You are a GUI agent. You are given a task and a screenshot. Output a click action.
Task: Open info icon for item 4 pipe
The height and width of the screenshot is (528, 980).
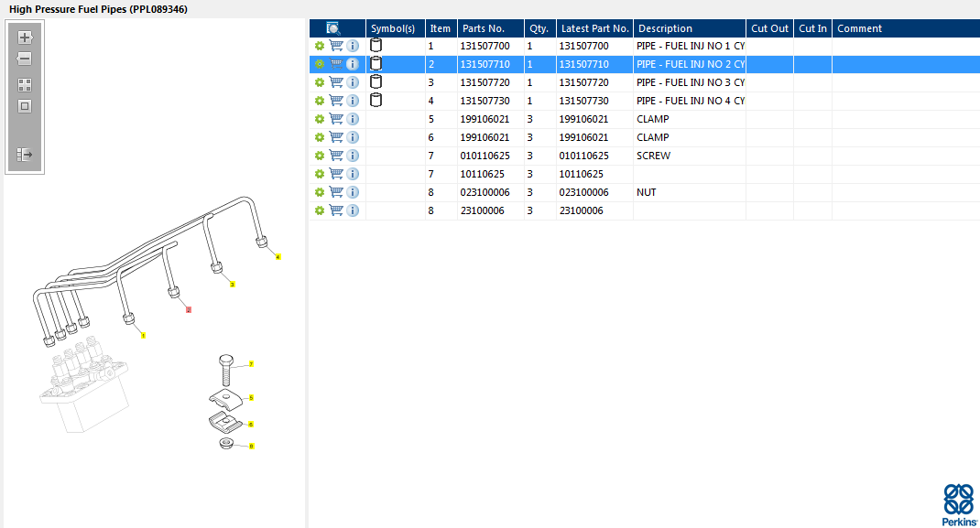click(x=353, y=101)
